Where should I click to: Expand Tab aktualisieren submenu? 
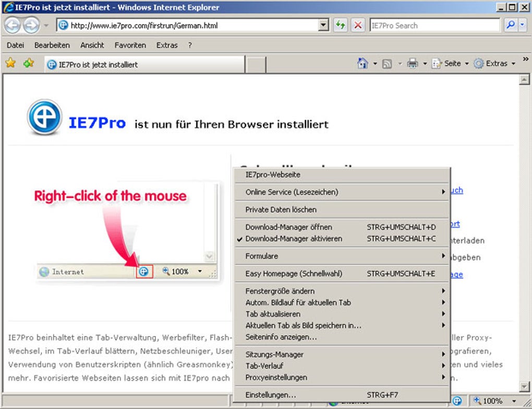click(x=342, y=314)
